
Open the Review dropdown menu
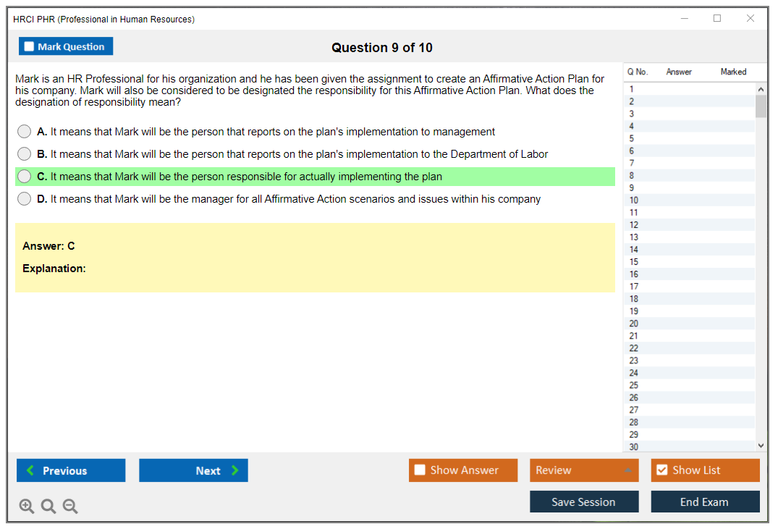pyautogui.click(x=584, y=470)
